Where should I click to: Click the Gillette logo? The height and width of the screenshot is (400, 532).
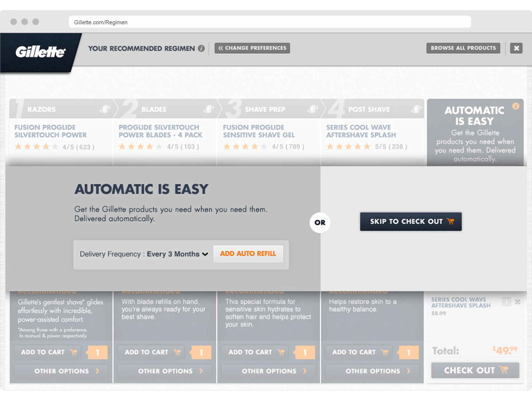[x=41, y=52]
